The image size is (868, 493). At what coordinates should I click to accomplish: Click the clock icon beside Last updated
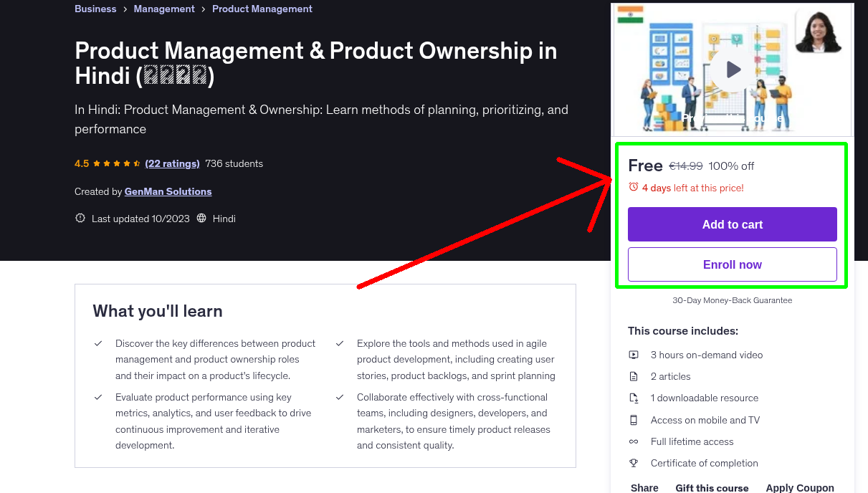point(80,218)
